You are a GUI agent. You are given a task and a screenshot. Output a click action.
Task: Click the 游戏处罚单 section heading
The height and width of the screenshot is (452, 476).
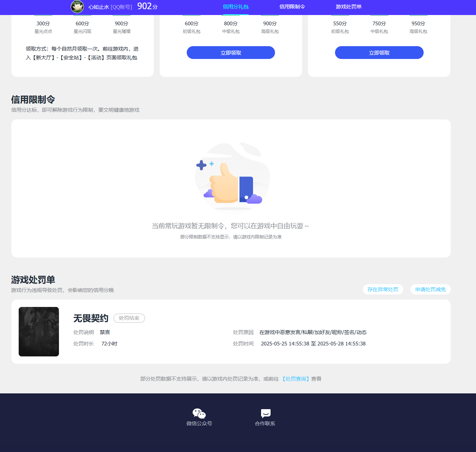(x=33, y=280)
